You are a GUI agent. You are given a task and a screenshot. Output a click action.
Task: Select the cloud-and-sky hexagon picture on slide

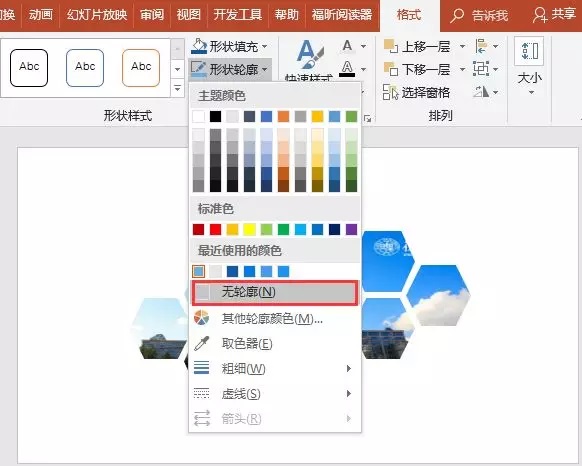(438, 295)
